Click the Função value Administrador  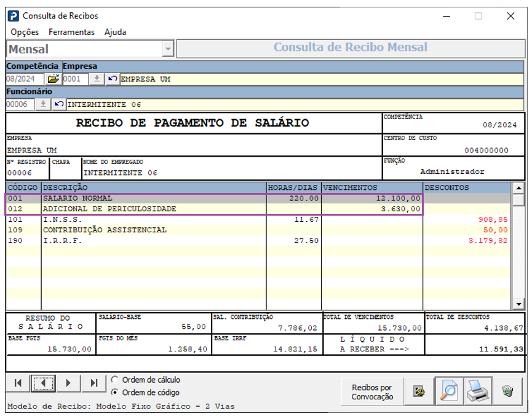[452, 171]
